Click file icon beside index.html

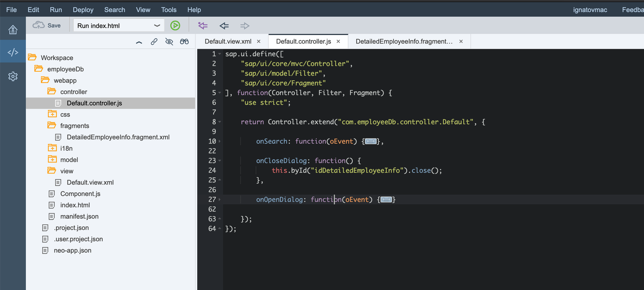click(52, 205)
